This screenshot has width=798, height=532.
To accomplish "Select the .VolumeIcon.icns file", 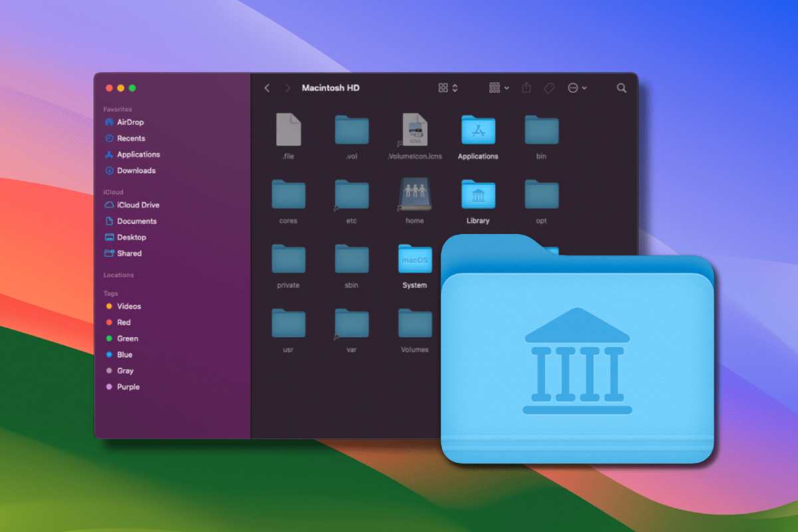I will pyautogui.click(x=414, y=130).
